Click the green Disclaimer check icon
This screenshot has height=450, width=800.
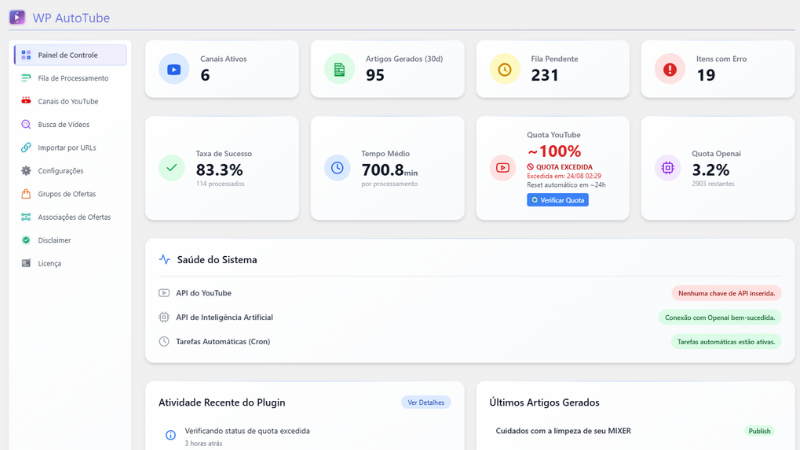click(26, 240)
